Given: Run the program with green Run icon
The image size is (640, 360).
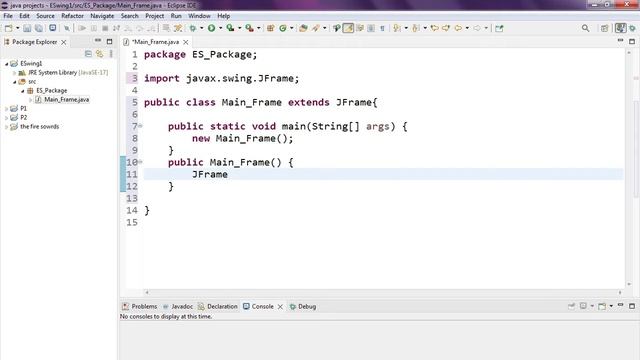Looking at the screenshot, I should coord(211,28).
